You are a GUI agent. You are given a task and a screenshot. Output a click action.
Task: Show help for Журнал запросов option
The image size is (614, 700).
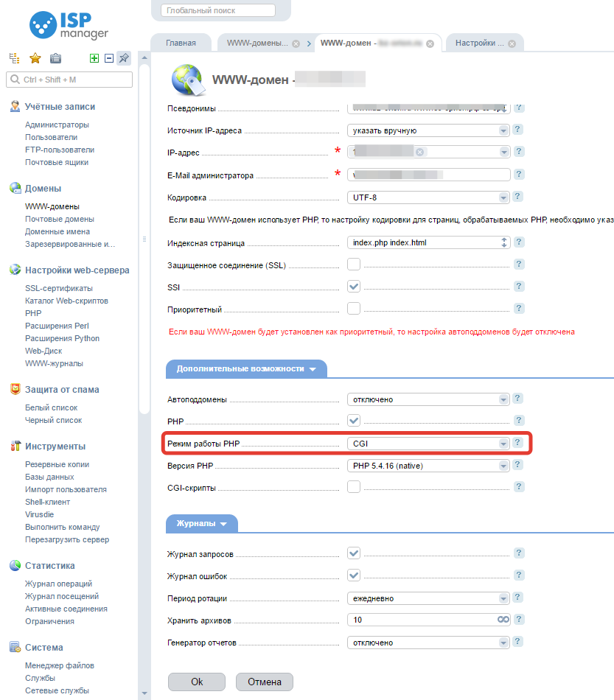pos(518,553)
